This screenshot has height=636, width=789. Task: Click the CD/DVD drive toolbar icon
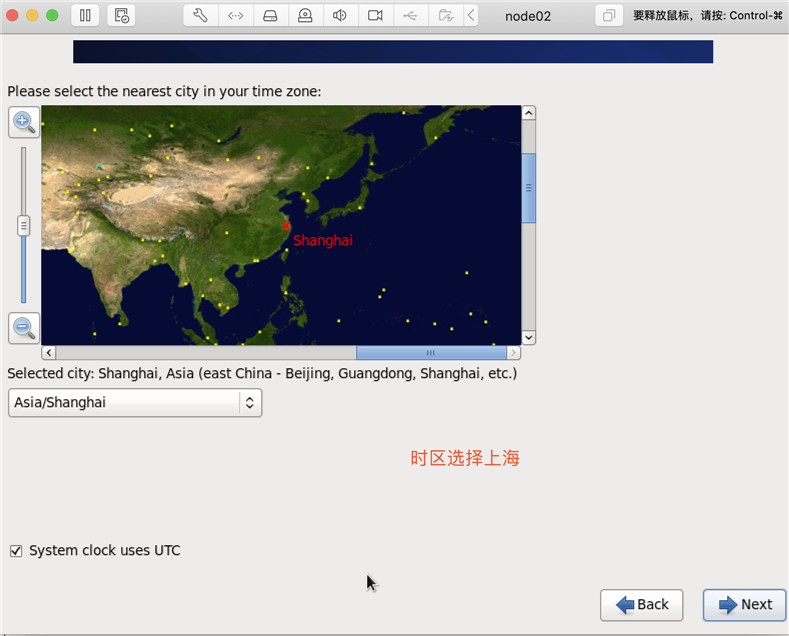click(305, 16)
